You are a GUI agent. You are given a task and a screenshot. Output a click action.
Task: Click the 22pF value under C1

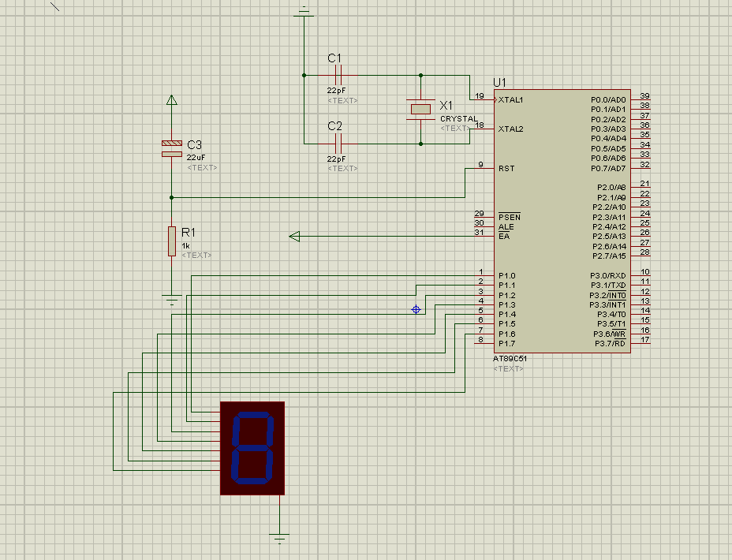point(336,91)
